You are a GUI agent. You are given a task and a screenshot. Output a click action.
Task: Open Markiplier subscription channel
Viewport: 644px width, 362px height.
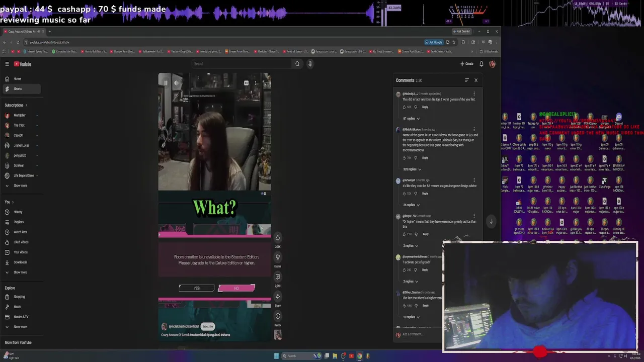point(21,115)
